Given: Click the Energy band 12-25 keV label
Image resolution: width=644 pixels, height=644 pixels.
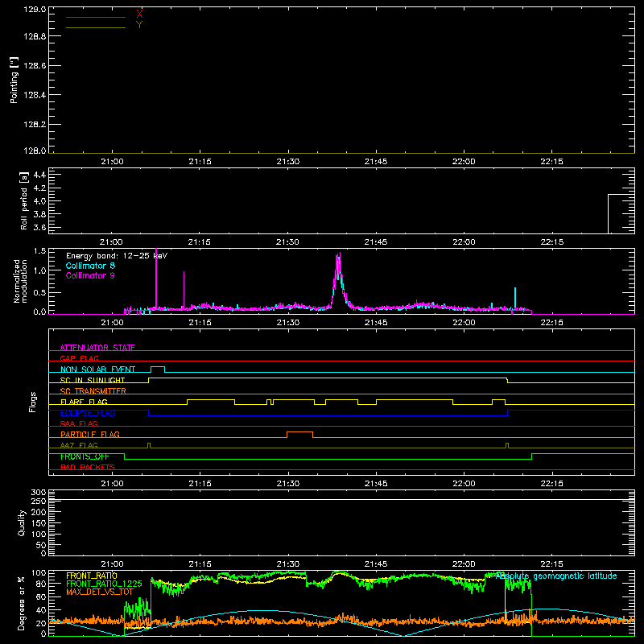Looking at the screenshot, I should pos(117,256).
